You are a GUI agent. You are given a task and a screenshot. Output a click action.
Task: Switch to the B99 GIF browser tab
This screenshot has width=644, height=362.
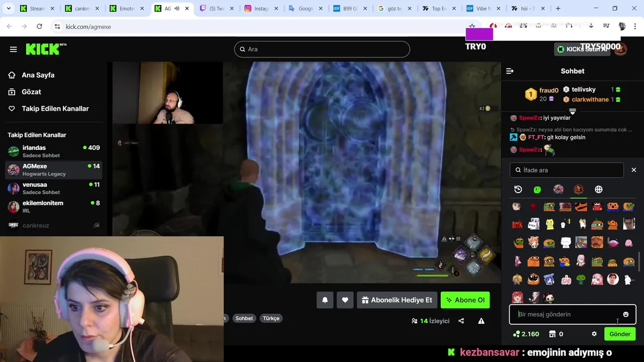pos(351,9)
